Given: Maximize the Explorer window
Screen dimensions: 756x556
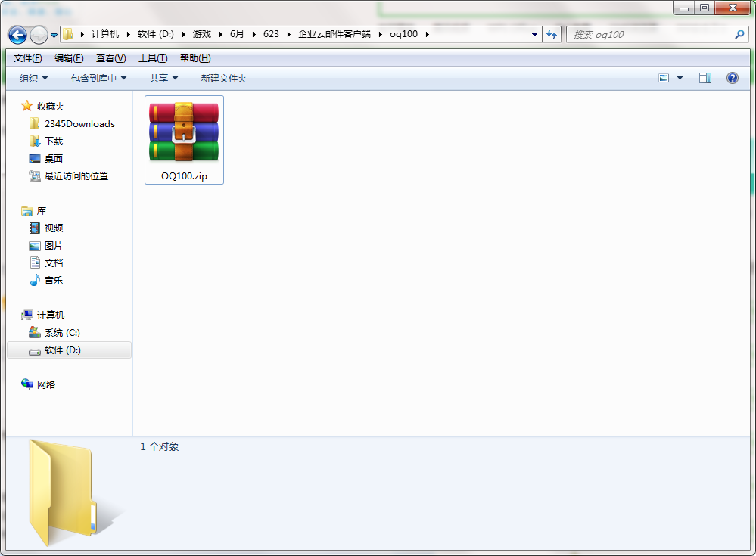Looking at the screenshot, I should [x=705, y=8].
